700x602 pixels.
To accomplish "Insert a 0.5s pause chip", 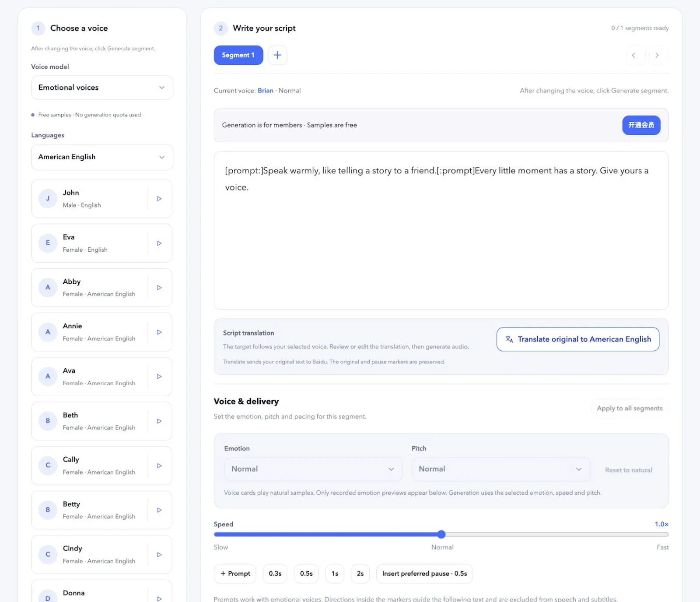I will coord(306,574).
